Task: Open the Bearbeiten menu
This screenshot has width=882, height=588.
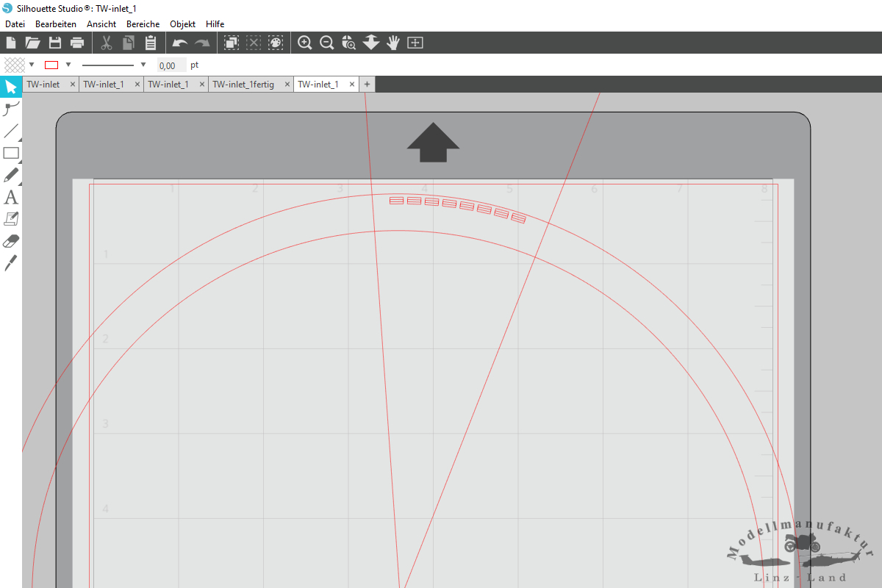Action: (x=56, y=24)
